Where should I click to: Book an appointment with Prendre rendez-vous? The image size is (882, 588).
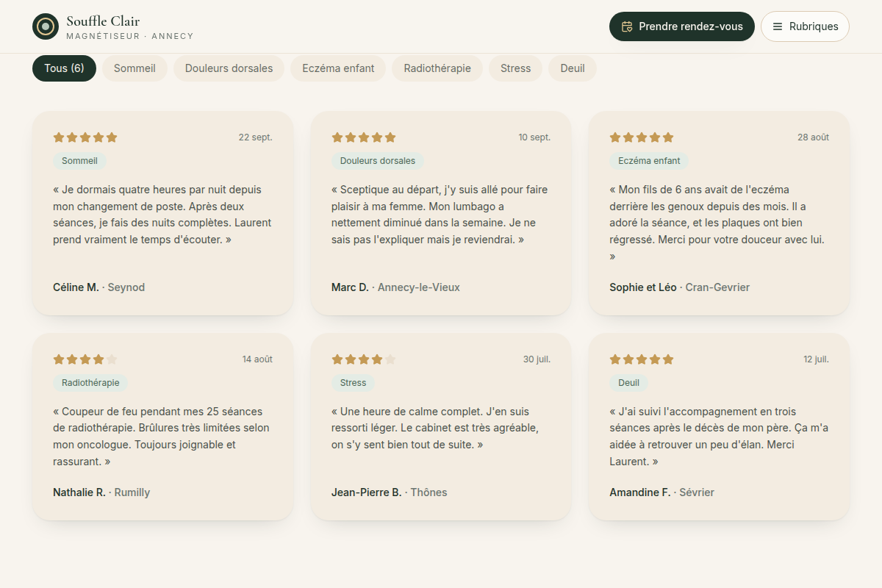coord(682,26)
